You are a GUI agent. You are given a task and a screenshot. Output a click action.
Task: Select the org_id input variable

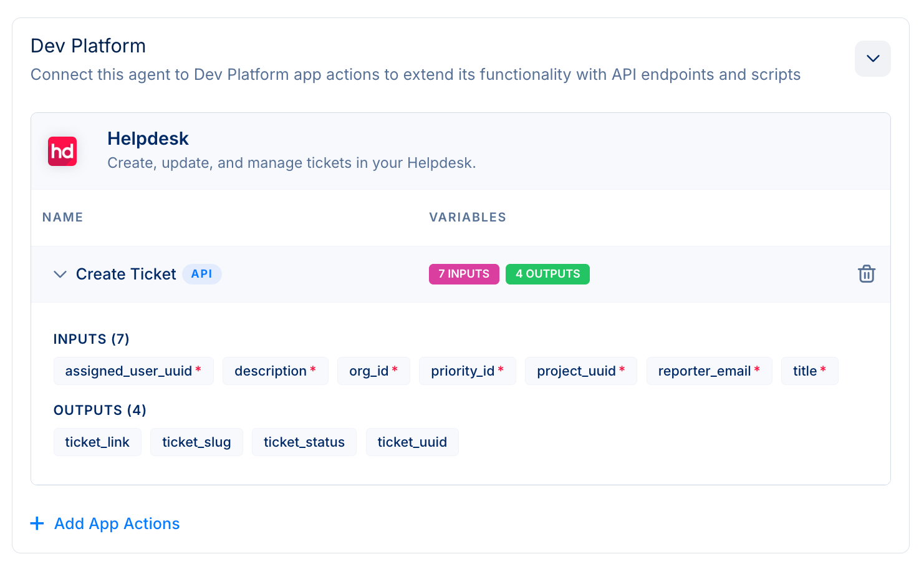tap(373, 371)
